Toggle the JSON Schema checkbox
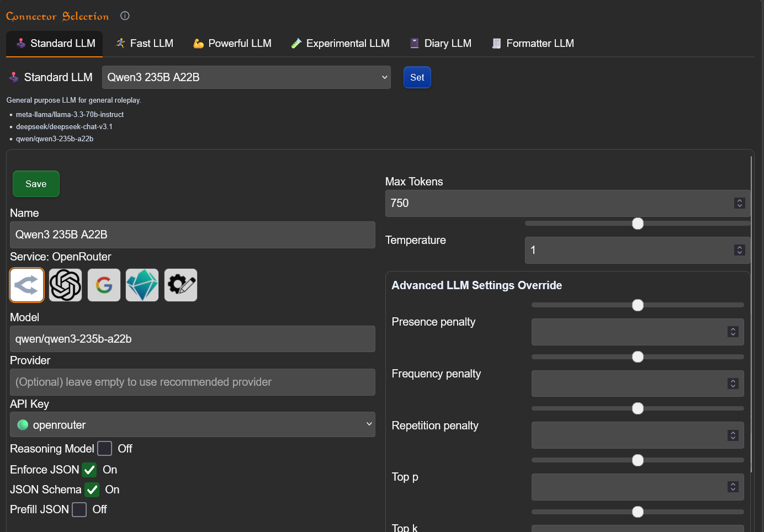Screen dimensions: 764x532 (92, 490)
